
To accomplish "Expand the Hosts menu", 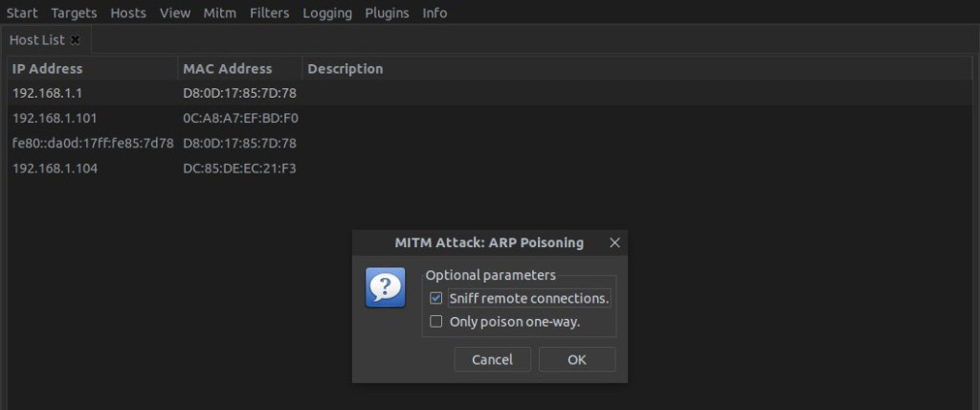I will (128, 13).
